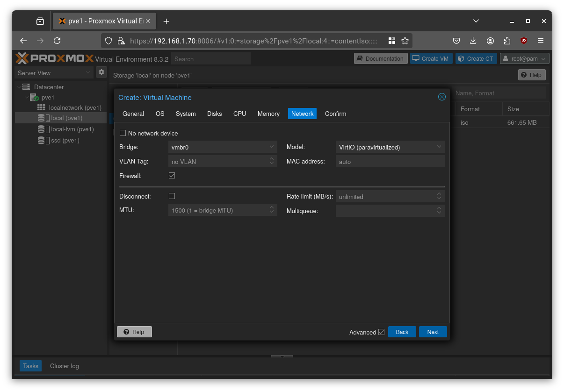
Task: Increase the Multiqueue value with the stepper
Action: [439, 208]
